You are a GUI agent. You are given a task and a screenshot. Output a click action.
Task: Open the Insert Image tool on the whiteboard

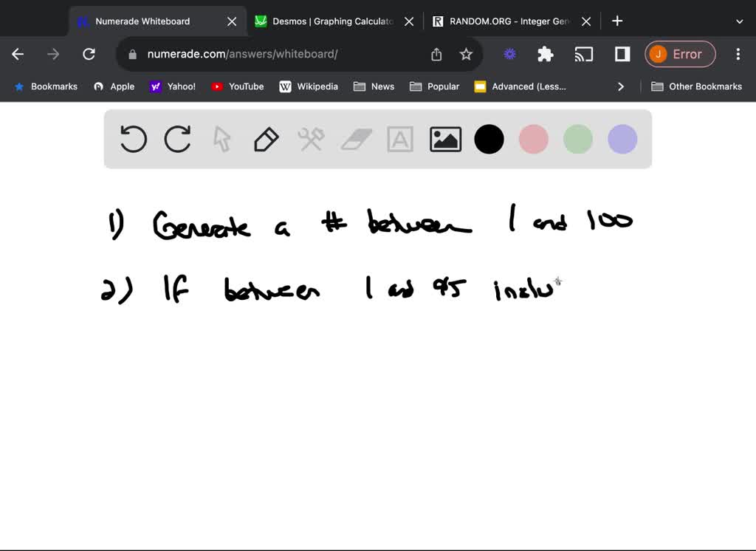tap(444, 139)
